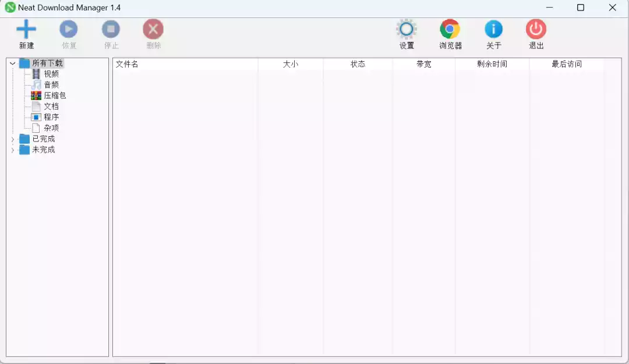Sort by 大小 column header
The width and height of the screenshot is (629, 364).
point(290,64)
